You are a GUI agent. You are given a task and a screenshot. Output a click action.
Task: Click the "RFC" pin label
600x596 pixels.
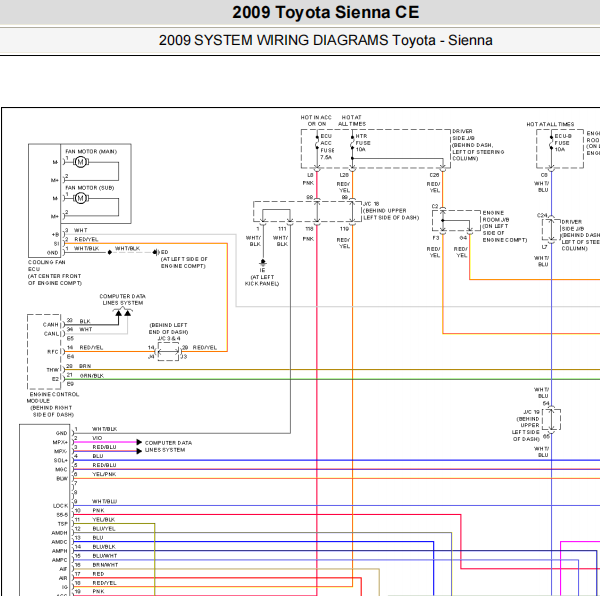[53, 352]
